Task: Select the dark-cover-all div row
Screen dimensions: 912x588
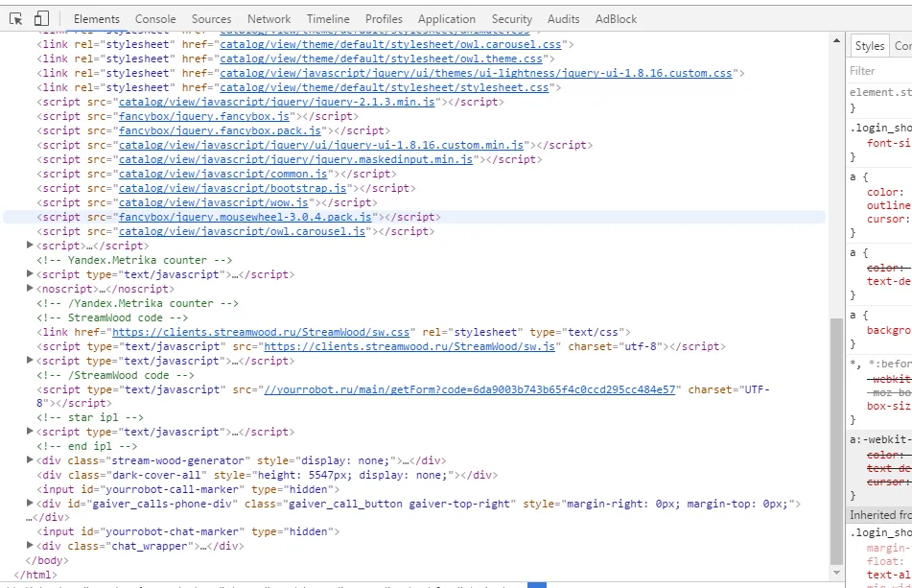Action: click(268, 475)
